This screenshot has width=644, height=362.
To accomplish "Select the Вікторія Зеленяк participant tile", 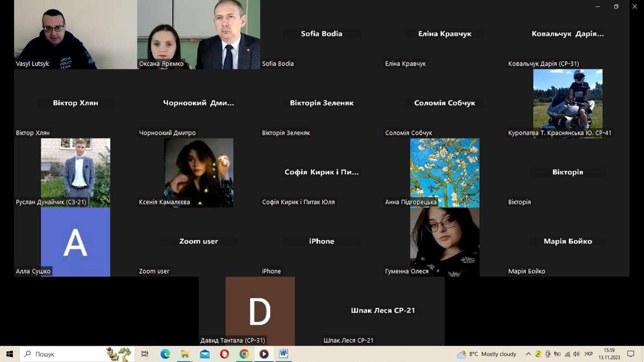I will point(322,104).
